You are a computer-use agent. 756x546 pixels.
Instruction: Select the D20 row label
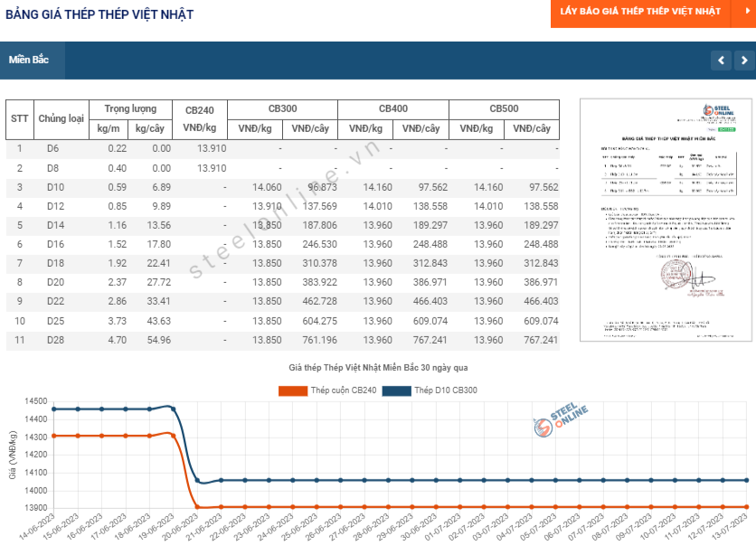(x=55, y=282)
